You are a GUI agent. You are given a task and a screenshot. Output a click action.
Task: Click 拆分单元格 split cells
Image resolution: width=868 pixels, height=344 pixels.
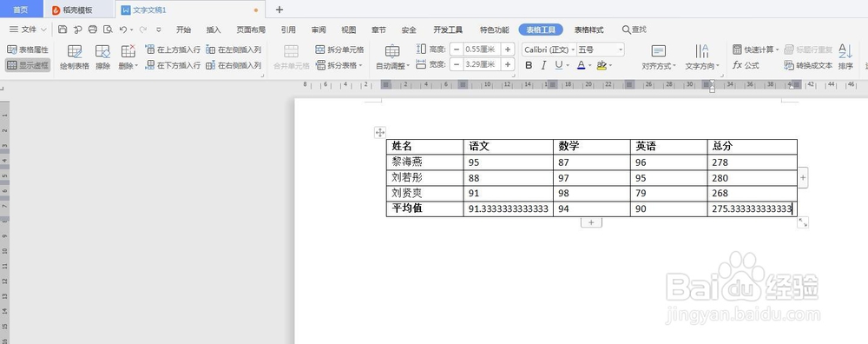pos(340,50)
